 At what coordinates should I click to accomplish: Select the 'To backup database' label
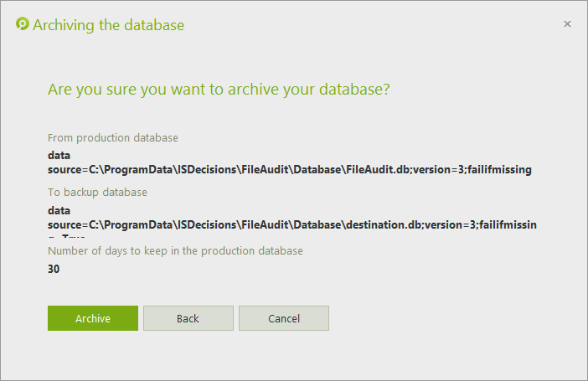pyautogui.click(x=97, y=192)
